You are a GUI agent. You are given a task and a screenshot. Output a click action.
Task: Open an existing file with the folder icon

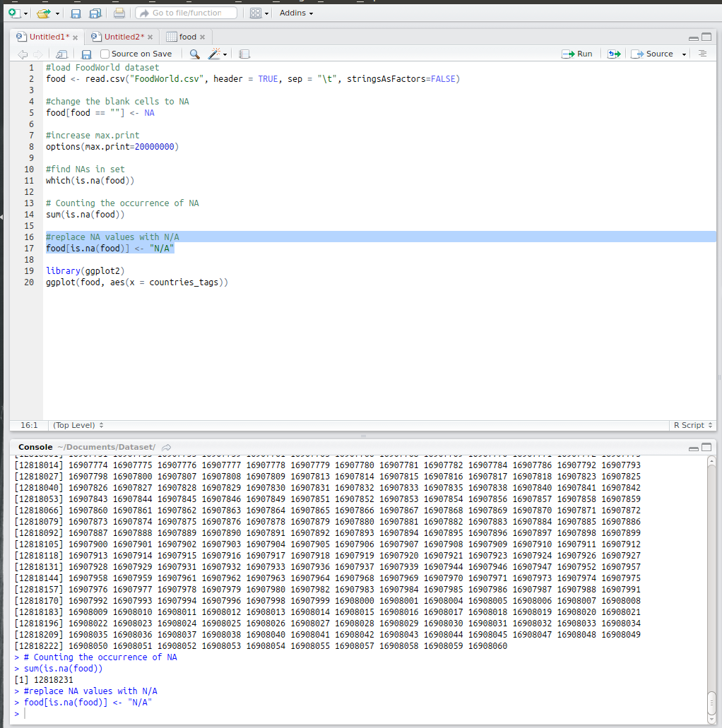44,13
